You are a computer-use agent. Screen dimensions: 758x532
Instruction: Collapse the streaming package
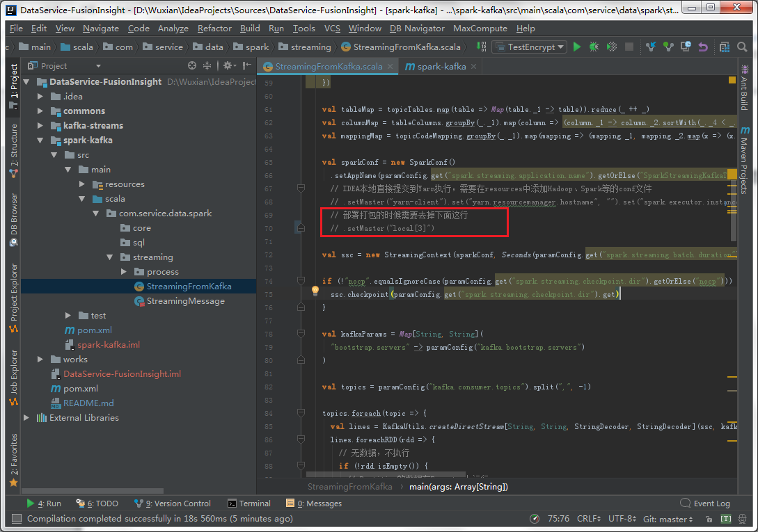110,257
